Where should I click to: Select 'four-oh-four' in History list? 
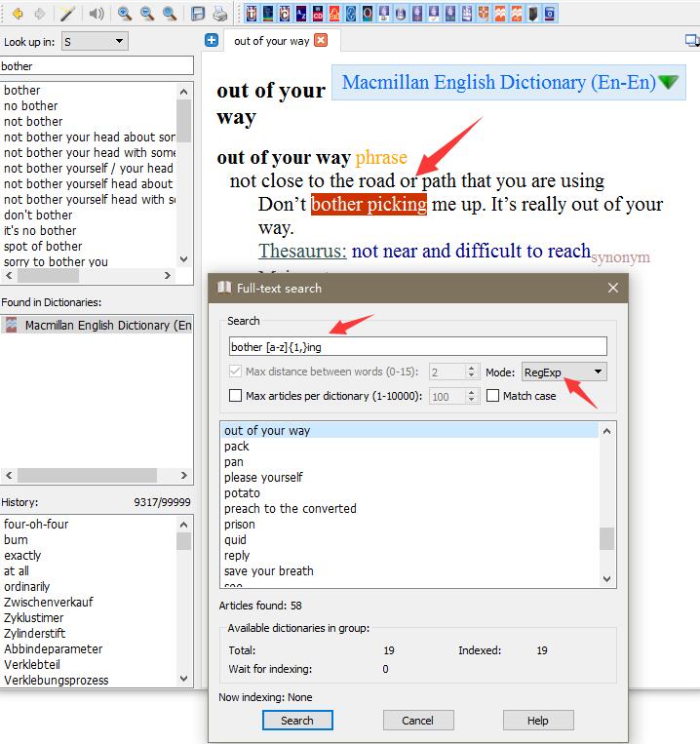click(36, 524)
